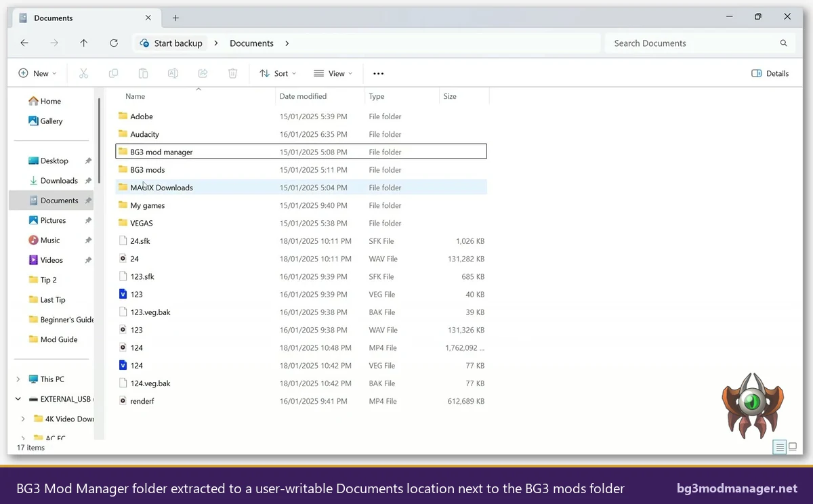The height and width of the screenshot is (504, 813).
Task: Open Desktop in navigation pane
Action: click(x=54, y=161)
